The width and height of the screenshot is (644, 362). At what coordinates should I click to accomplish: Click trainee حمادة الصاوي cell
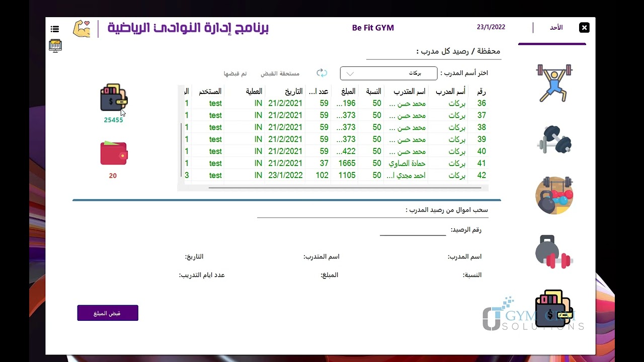pyautogui.click(x=407, y=163)
